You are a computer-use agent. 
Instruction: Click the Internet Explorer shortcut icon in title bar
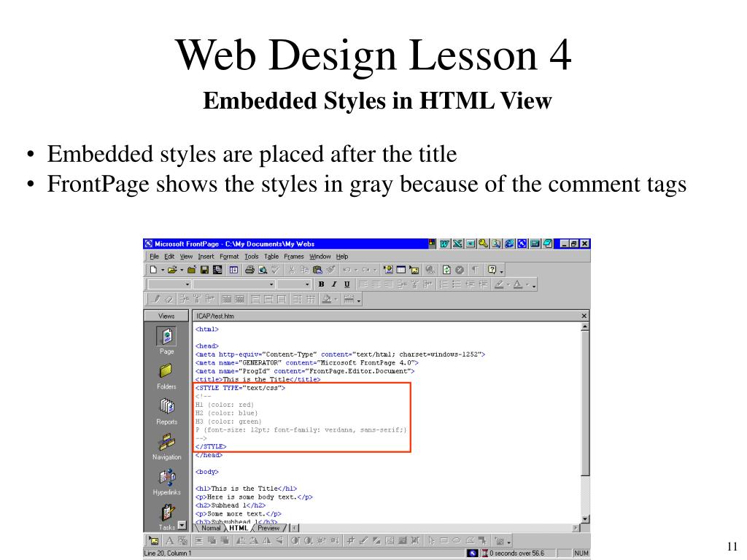click(x=509, y=244)
